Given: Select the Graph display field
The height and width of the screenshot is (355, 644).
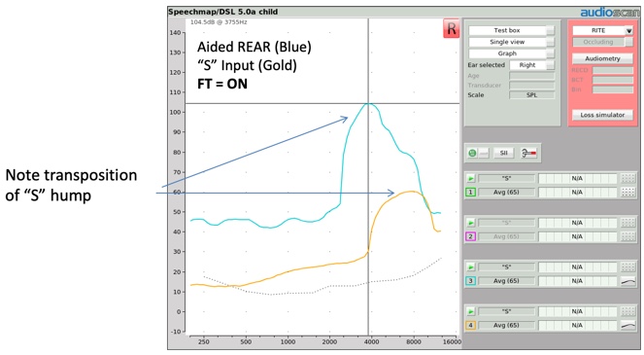Looking at the screenshot, I should coord(507,53).
